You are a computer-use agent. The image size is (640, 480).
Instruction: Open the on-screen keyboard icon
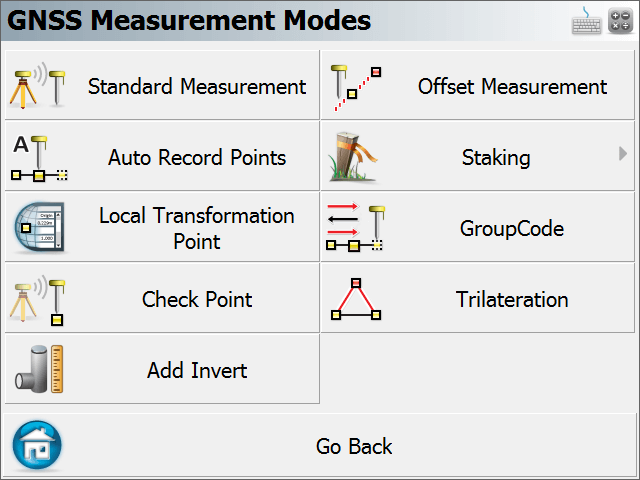tap(586, 21)
